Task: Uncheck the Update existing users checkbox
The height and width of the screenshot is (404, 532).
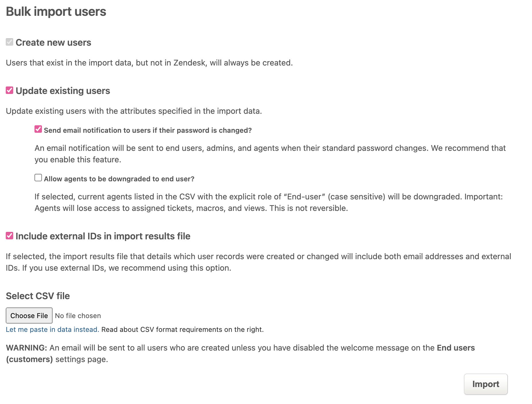Action: point(9,91)
